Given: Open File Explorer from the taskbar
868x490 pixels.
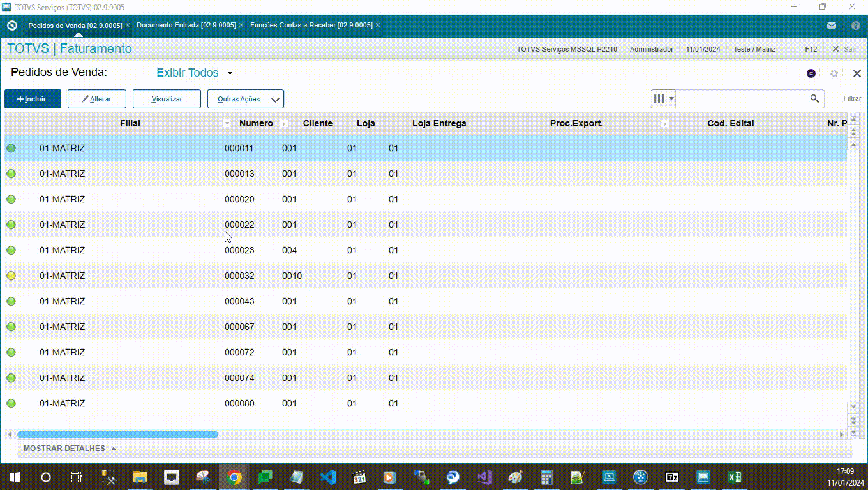Looking at the screenshot, I should [x=140, y=477].
